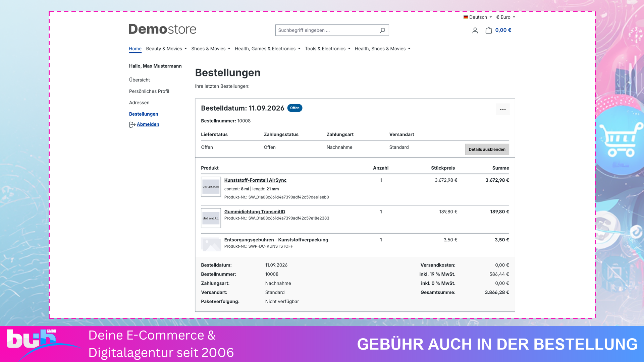This screenshot has height=362, width=644.
Task: Expand the Beauty & Movies menu
Action: pos(166,49)
